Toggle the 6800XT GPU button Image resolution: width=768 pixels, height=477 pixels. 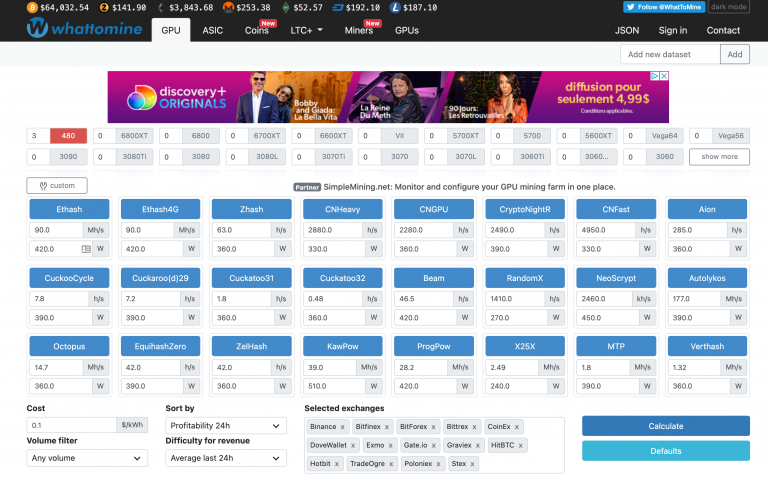coord(134,136)
